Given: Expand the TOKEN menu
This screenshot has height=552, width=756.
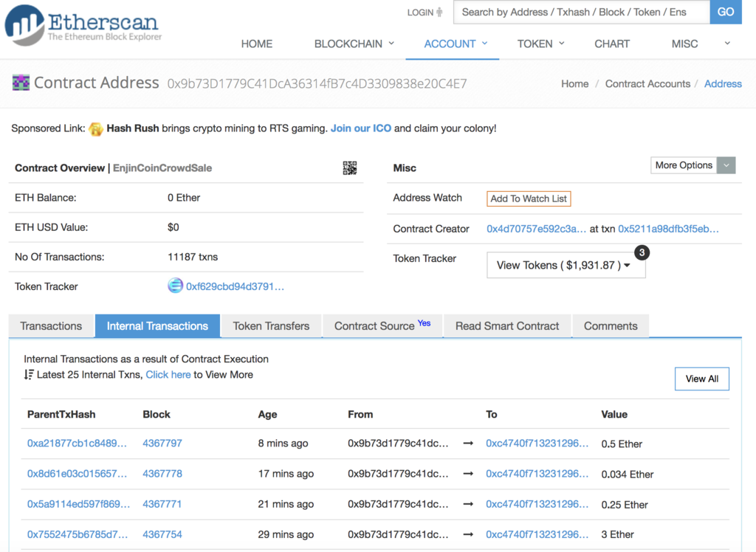Looking at the screenshot, I should pyautogui.click(x=540, y=44).
